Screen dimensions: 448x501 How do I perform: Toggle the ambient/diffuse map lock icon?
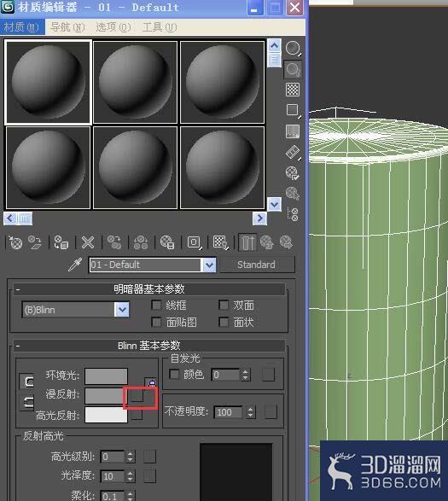pyautogui.click(x=151, y=382)
